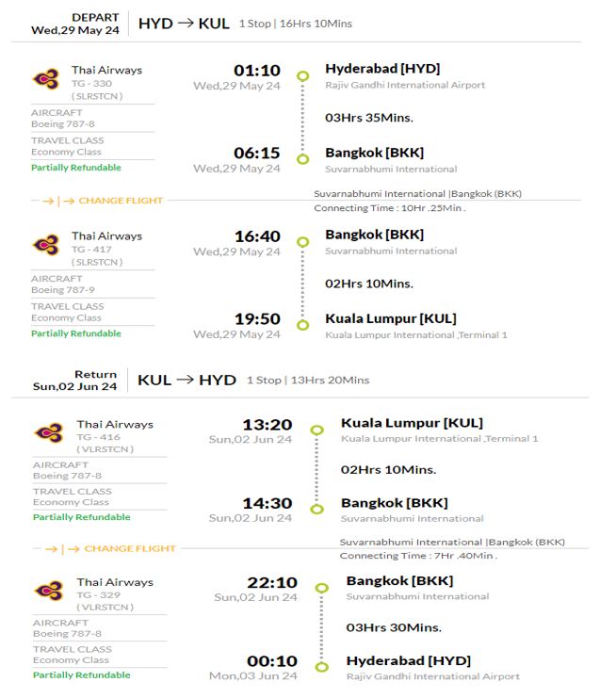
Task: Select the Hyderabad 01:10 departure timeline marker
Action: (x=303, y=75)
